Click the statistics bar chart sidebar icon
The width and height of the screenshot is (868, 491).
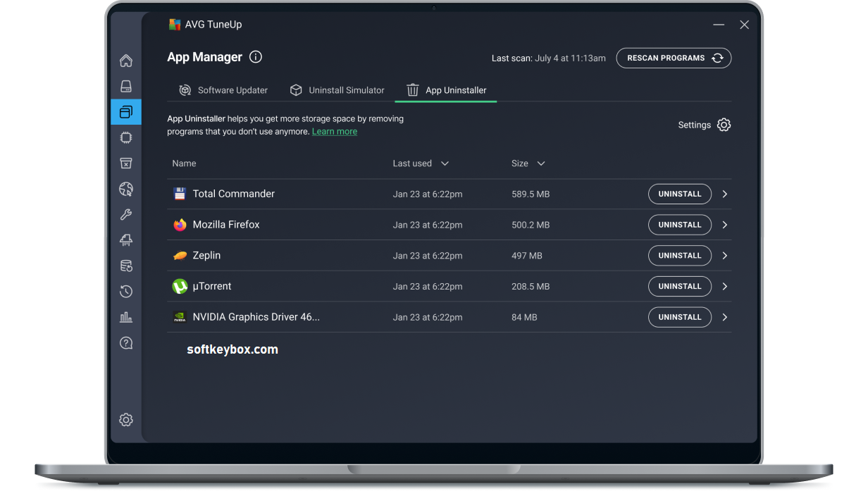pyautogui.click(x=126, y=316)
